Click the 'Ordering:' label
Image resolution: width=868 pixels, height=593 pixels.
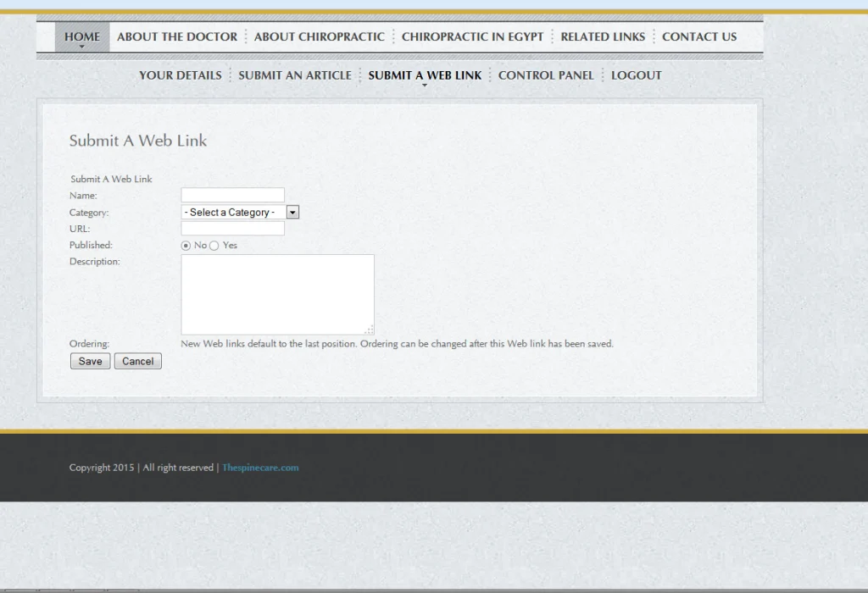[x=89, y=344]
